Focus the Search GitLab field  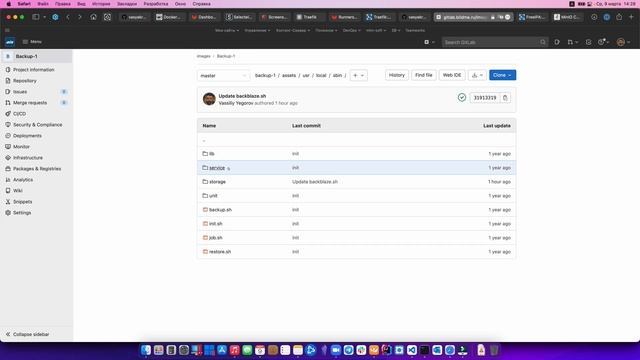(494, 42)
